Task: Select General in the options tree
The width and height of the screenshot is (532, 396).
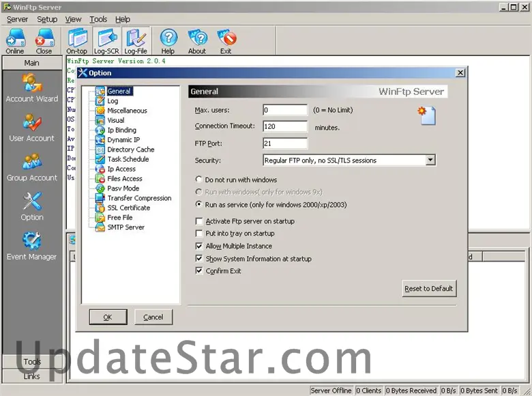Action: point(119,91)
